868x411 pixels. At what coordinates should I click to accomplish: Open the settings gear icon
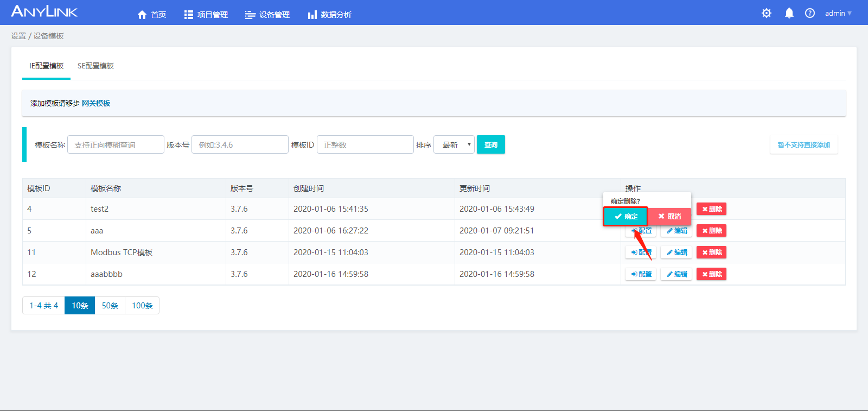[x=767, y=13]
